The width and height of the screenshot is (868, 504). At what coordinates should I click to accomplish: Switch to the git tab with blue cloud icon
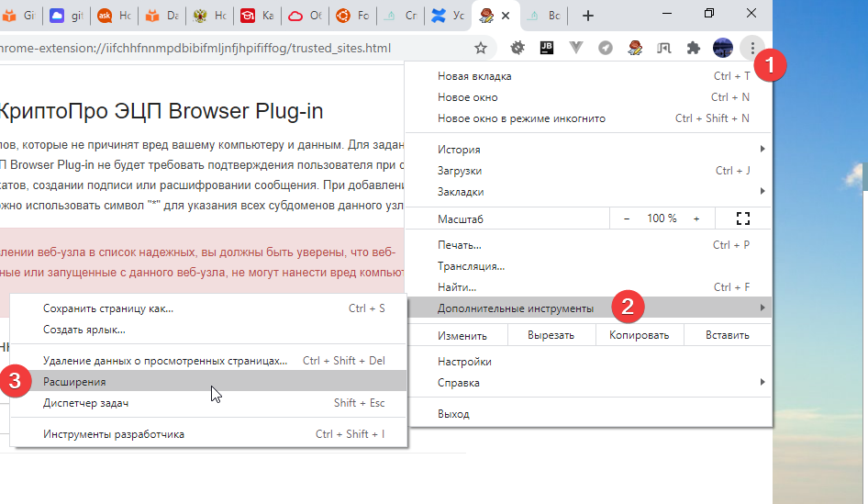pos(68,16)
